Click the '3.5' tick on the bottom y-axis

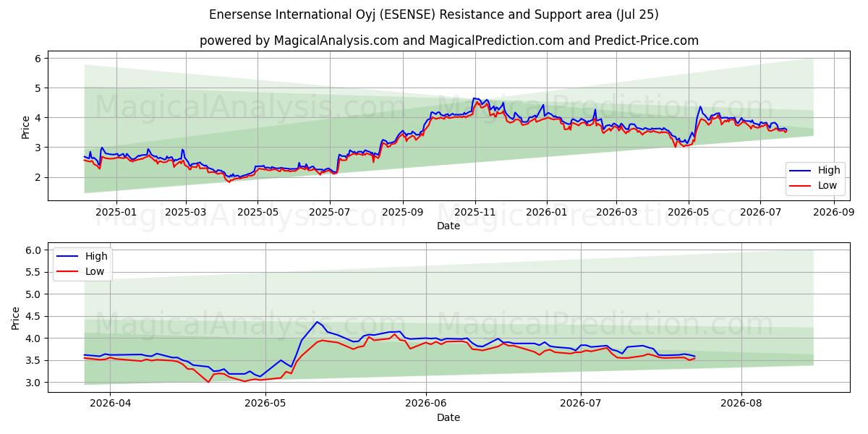pos(35,361)
